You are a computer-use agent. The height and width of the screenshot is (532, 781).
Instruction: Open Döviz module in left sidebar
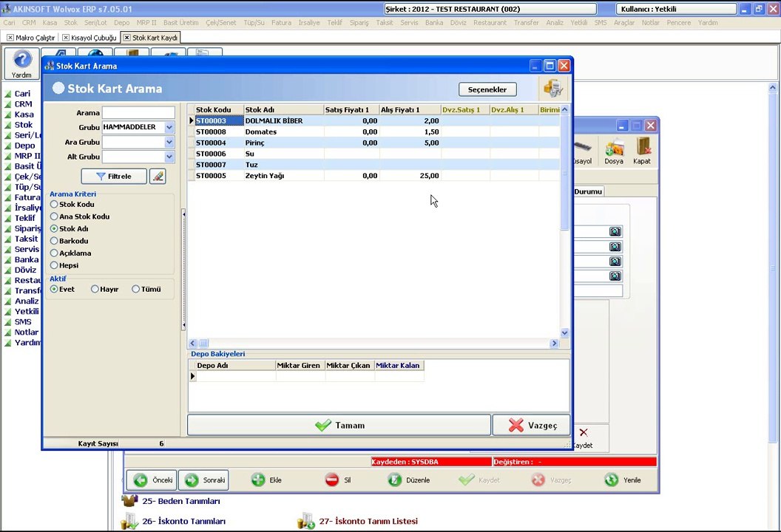click(x=25, y=270)
